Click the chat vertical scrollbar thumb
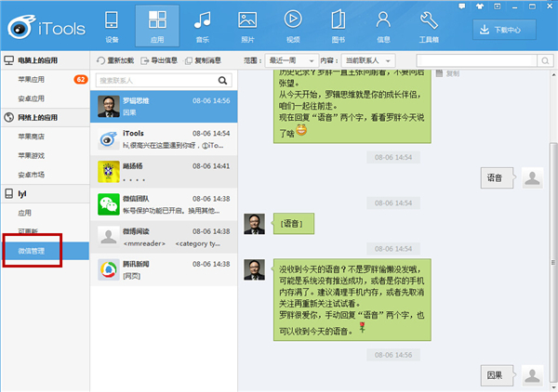558x392 pixels. tap(553, 262)
